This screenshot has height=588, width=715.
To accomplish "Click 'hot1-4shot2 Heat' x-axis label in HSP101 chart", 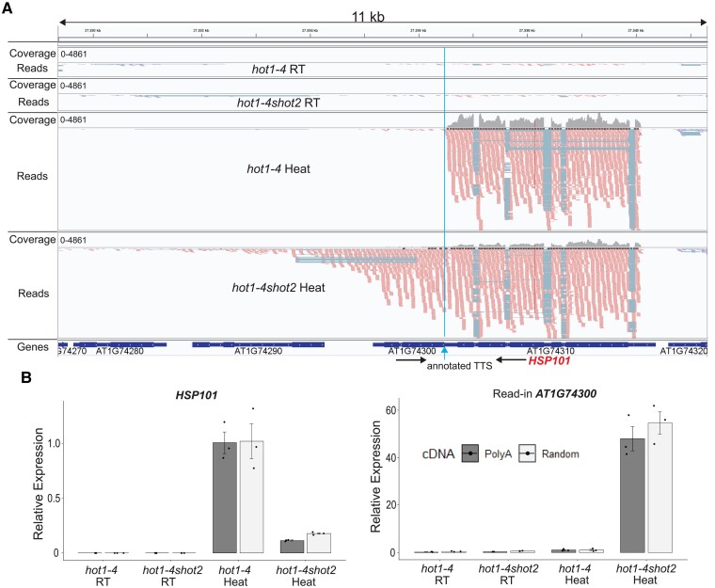I will click(x=306, y=576).
